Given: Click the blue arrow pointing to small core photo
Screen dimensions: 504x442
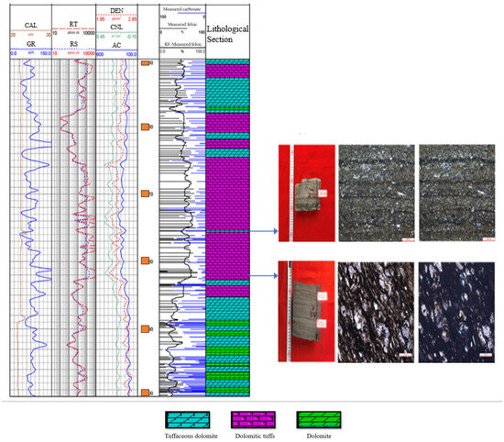Looking at the screenshot, I should pyautogui.click(x=264, y=231).
